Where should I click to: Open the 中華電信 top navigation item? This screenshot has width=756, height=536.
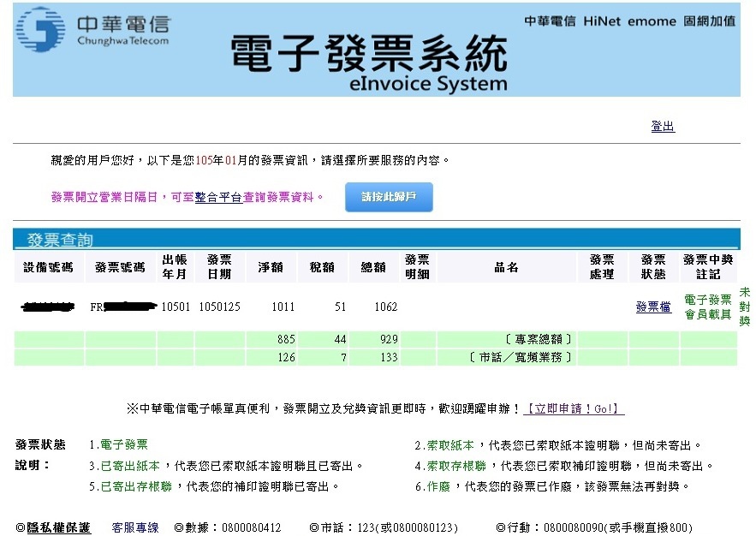547,21
